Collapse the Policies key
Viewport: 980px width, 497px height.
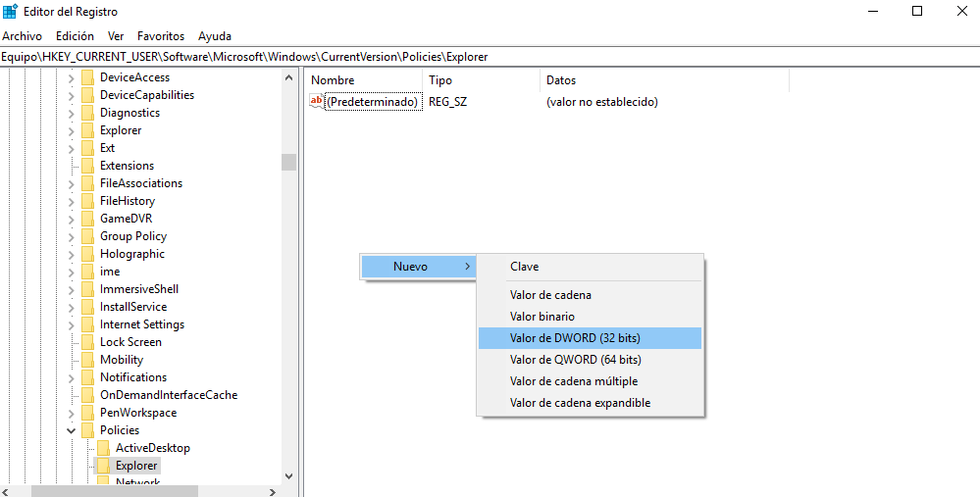(72, 430)
